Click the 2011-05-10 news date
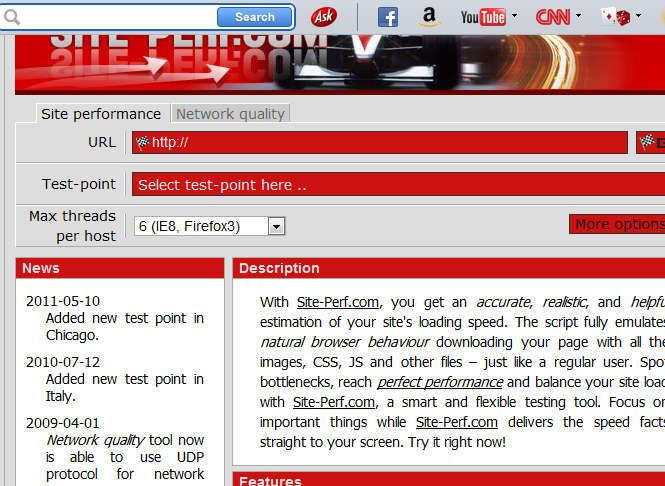665x486 pixels. click(63, 301)
